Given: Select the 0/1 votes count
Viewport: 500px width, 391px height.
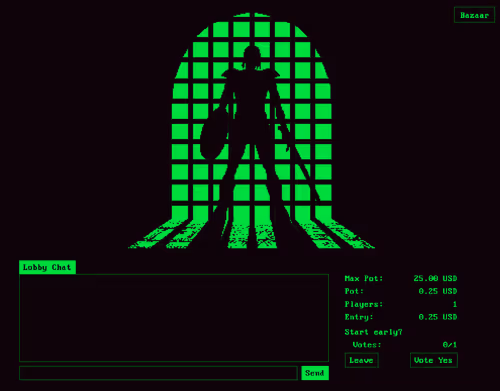Looking at the screenshot, I should pyautogui.click(x=450, y=345).
